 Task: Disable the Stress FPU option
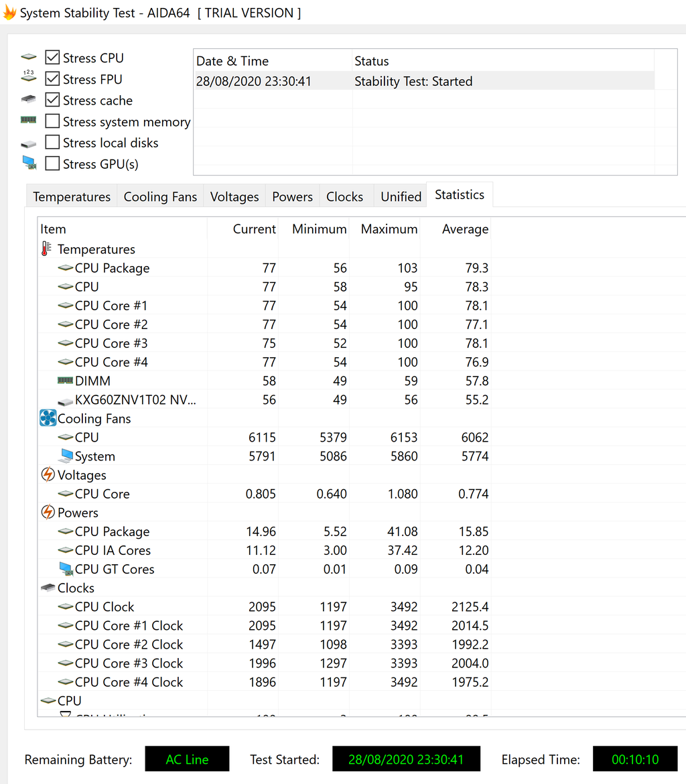pyautogui.click(x=52, y=79)
